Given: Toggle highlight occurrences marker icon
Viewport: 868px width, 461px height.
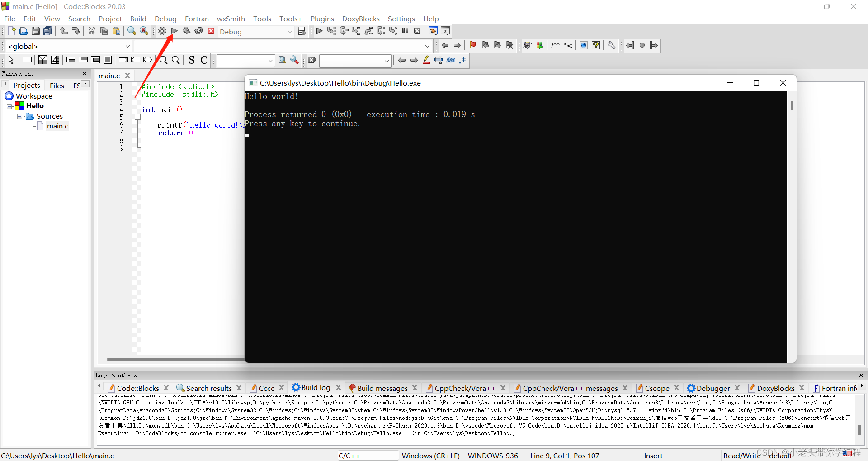Looking at the screenshot, I should (x=426, y=60).
